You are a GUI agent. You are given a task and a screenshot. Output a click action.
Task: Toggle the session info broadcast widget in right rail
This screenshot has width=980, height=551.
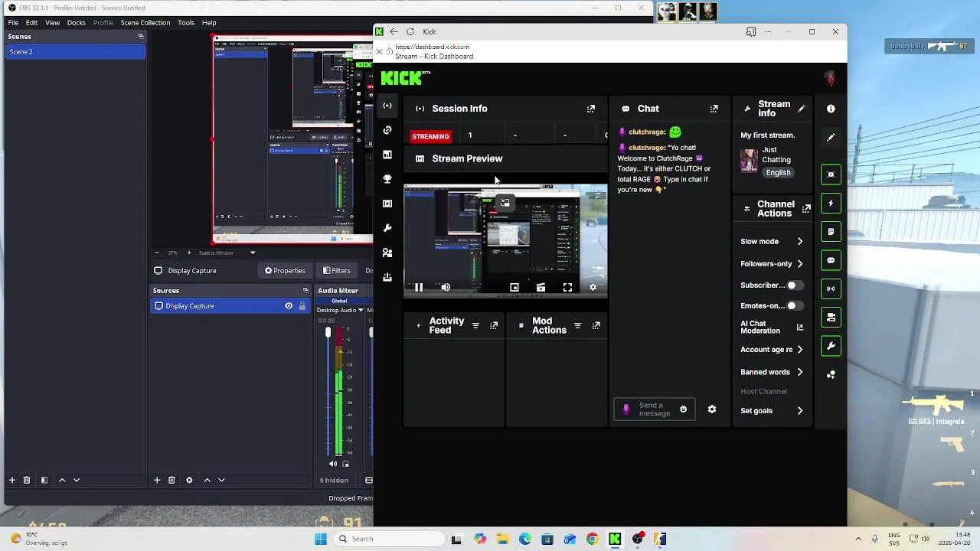tap(831, 289)
